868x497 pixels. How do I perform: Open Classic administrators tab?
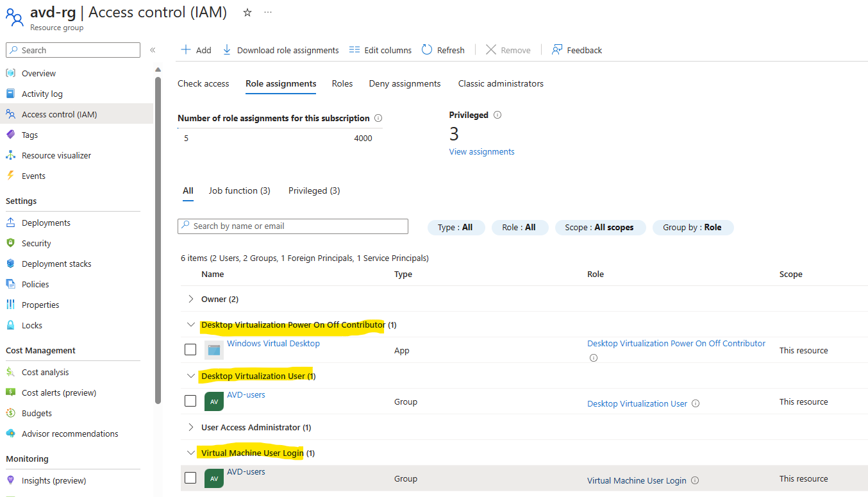pyautogui.click(x=501, y=83)
